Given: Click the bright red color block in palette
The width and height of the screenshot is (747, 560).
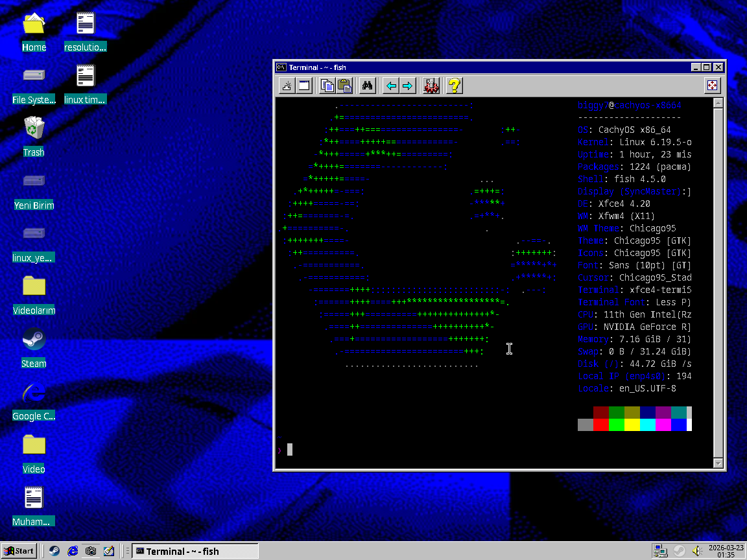Looking at the screenshot, I should [x=600, y=425].
